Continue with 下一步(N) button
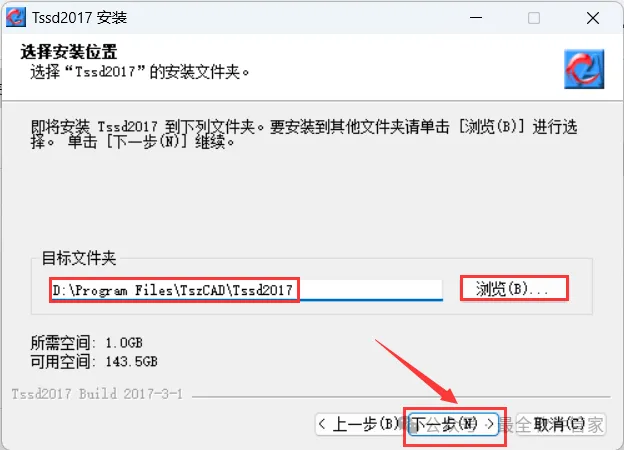This screenshot has height=450, width=624. [x=454, y=424]
